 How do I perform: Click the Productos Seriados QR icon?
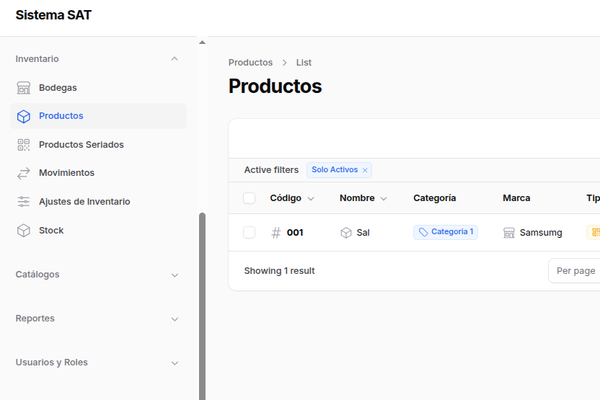24,145
